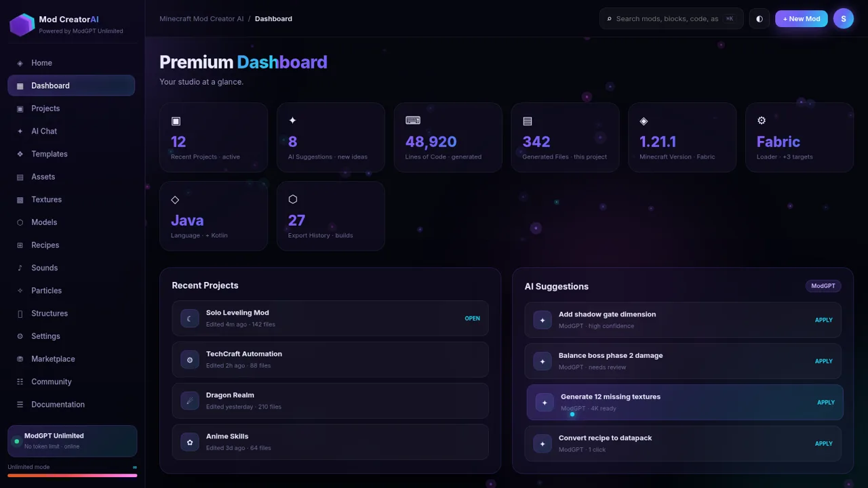This screenshot has height=488, width=868.
Task: Click the Recent Projects stat card icon
Action: [176, 121]
